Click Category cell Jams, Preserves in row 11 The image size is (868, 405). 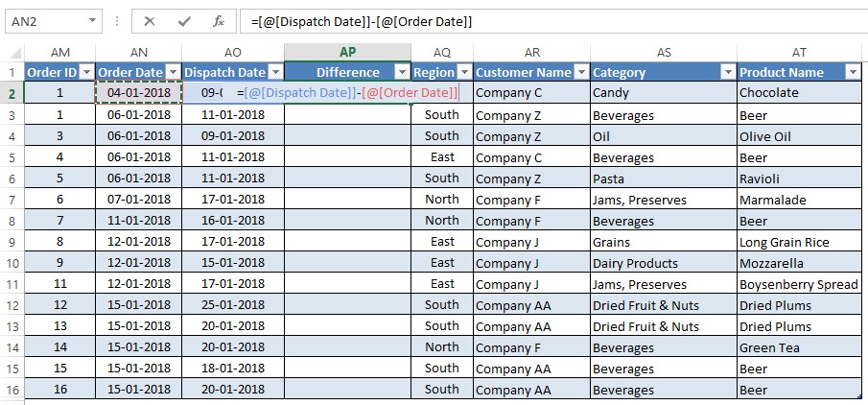tap(664, 284)
